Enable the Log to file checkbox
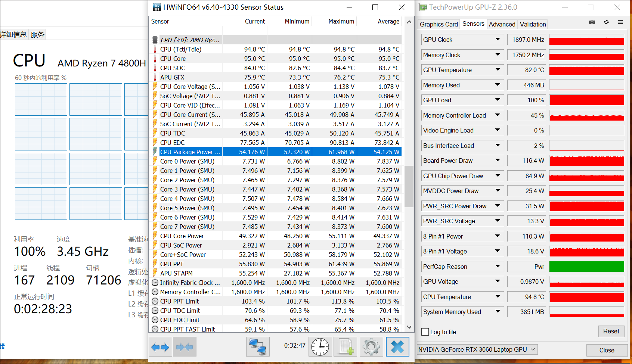 click(x=425, y=332)
